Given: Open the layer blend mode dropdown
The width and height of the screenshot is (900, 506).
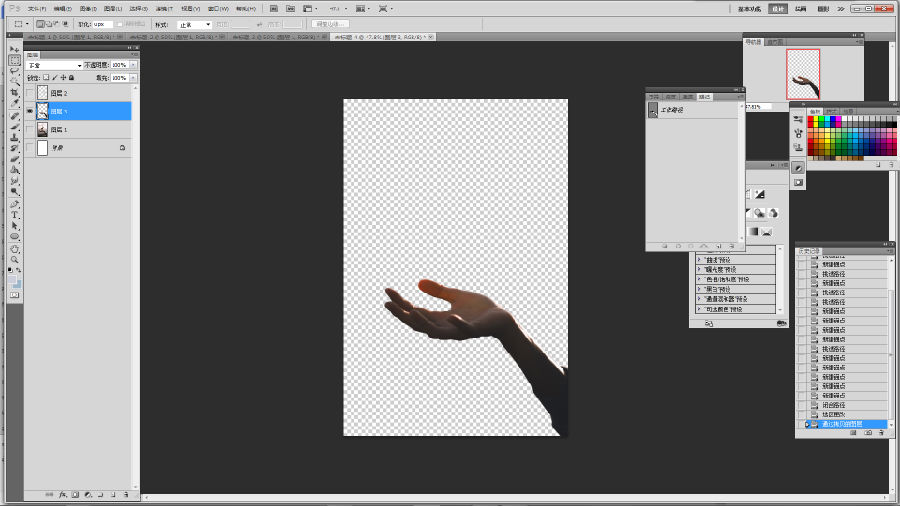Looking at the screenshot, I should [x=55, y=65].
